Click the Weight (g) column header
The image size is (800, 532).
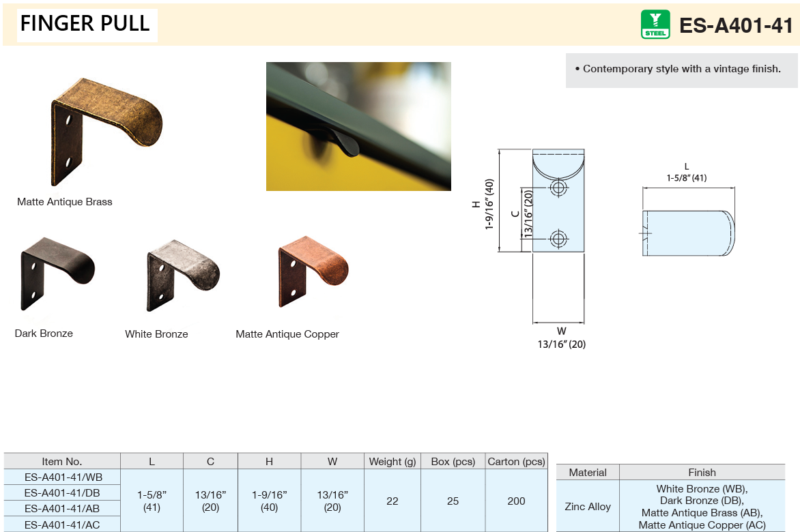392,462
